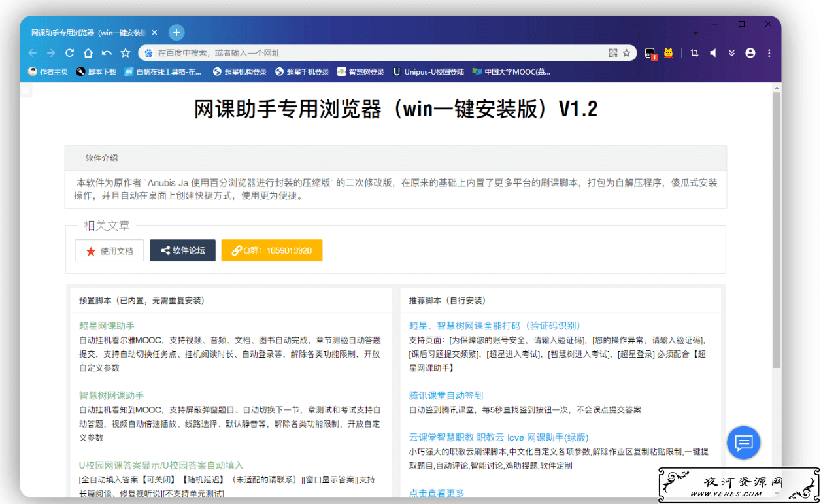Go back to previous page
The image size is (821, 504).
tap(33, 53)
